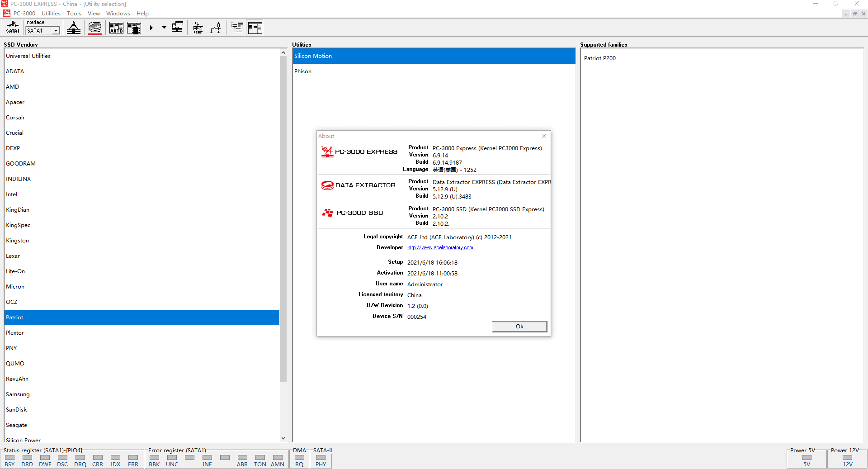Select Intel in SSD Vendors

(x=142, y=194)
